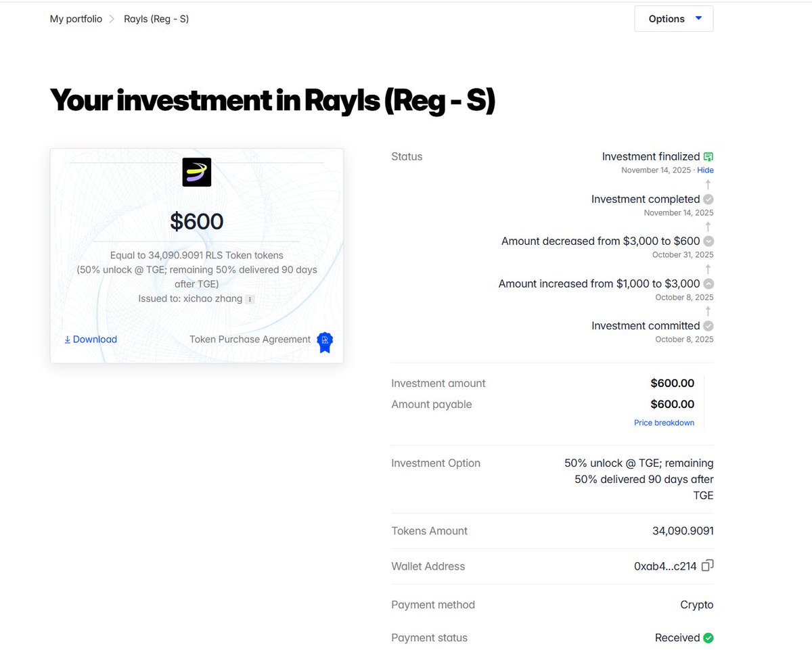Viewport: 812px width, 669px height.
Task: Click the green Investment finalized icon
Action: (708, 156)
